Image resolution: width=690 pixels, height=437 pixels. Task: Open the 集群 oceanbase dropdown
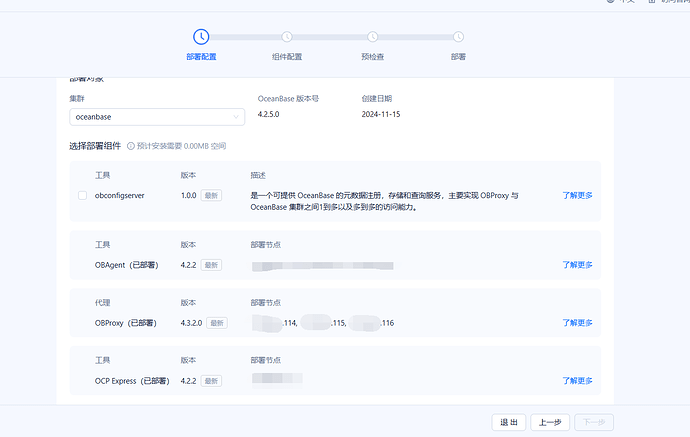(157, 117)
